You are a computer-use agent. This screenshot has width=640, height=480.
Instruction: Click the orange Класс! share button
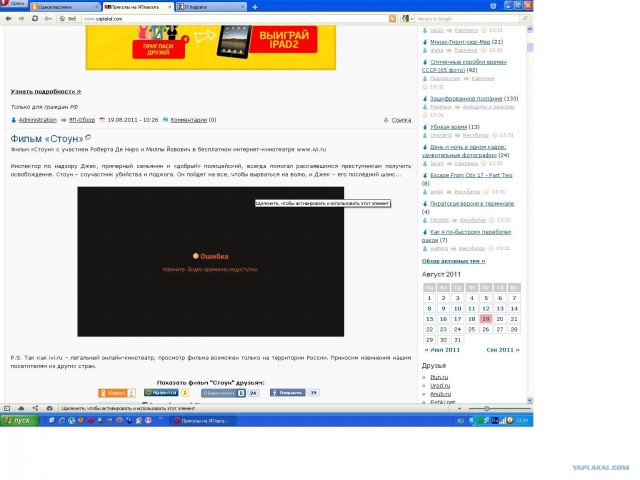117,393
